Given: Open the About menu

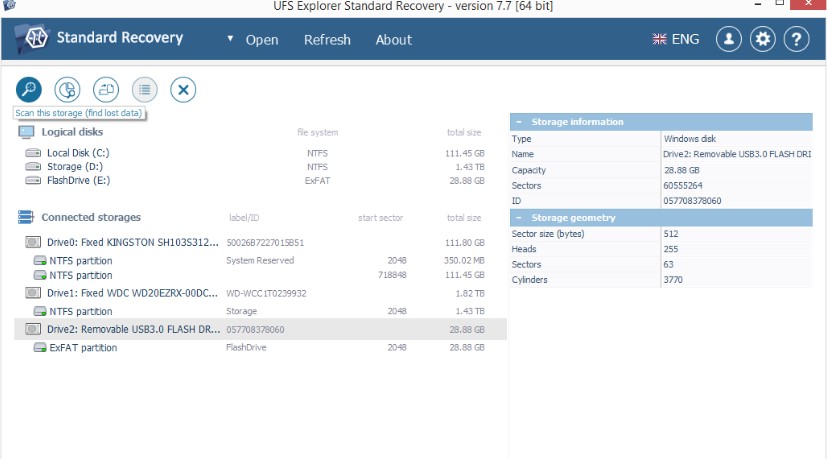Looking at the screenshot, I should pyautogui.click(x=393, y=40).
